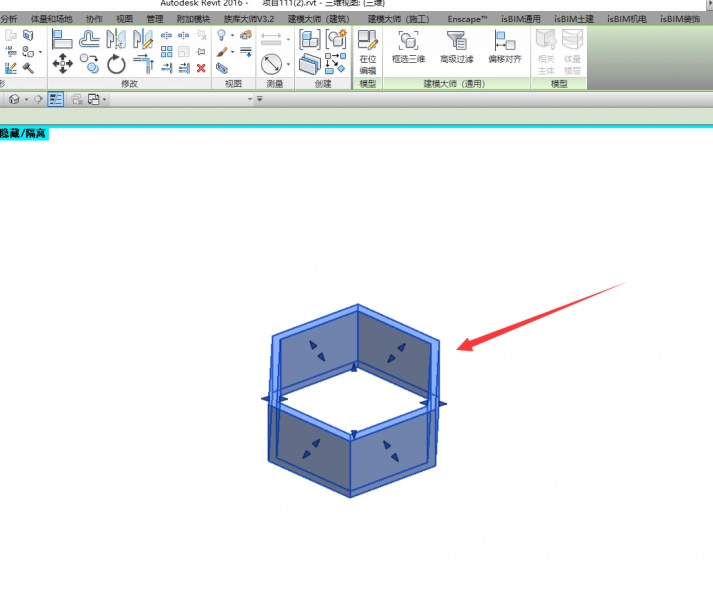Screen dimensions: 713x600
Task: Open the 建模大师（建筑）ribbon tab
Action: click(318, 19)
